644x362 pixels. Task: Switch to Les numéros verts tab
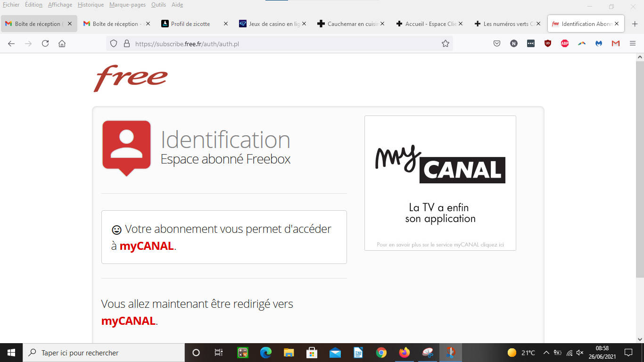point(508,24)
